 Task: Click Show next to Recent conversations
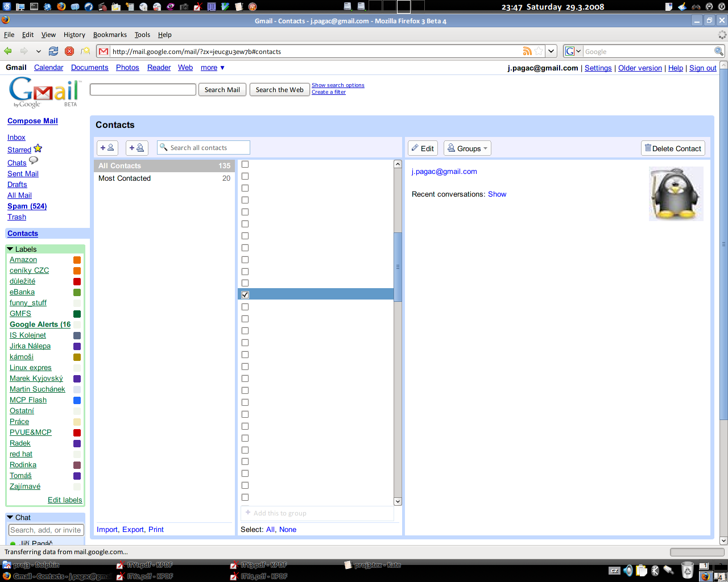pyautogui.click(x=497, y=194)
